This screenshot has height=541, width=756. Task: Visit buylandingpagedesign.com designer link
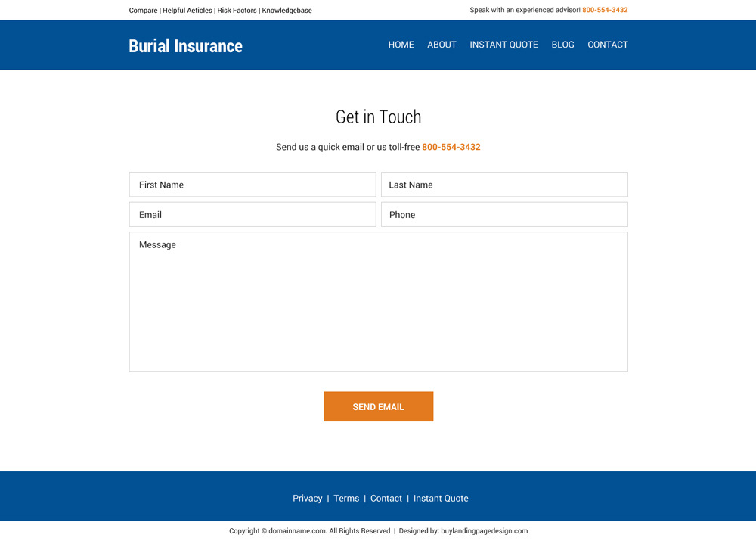pyautogui.click(x=484, y=531)
